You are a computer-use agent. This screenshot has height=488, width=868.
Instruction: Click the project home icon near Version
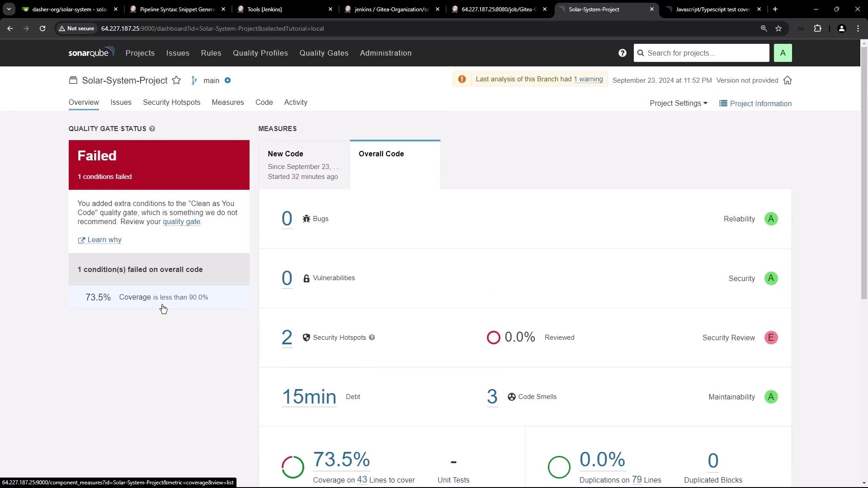(788, 80)
